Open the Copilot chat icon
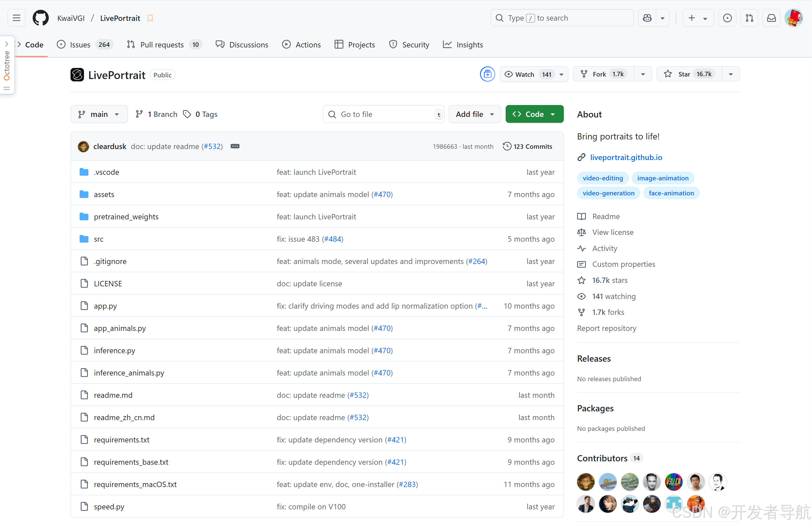 647,18
